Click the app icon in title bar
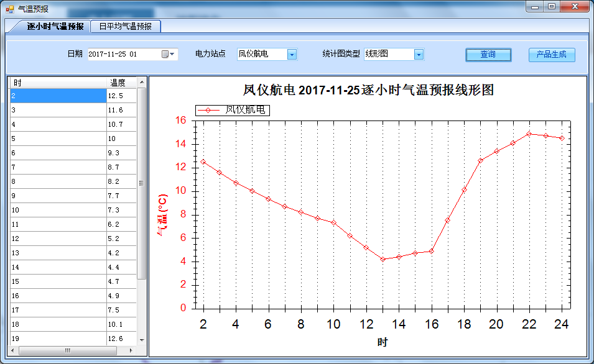Screen dimensions: 594x364 point(9,9)
